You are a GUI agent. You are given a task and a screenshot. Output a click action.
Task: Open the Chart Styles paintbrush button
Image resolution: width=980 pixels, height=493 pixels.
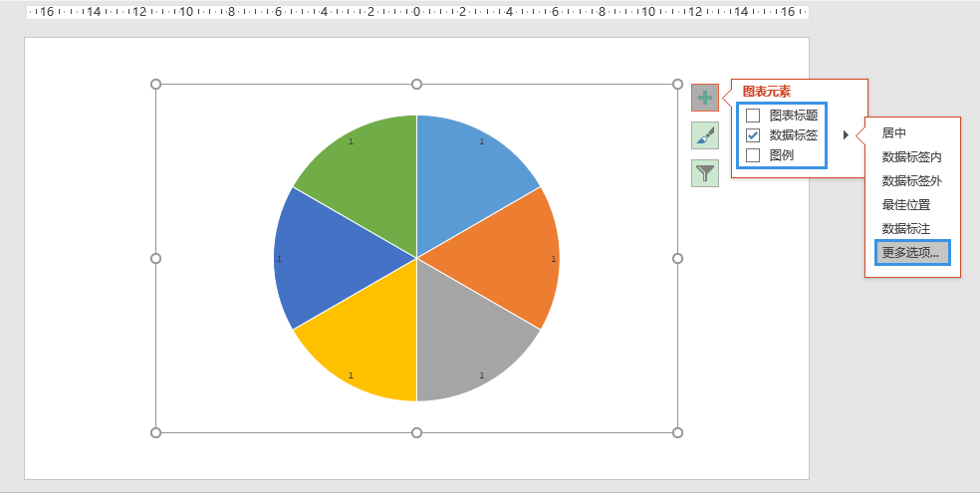click(x=705, y=135)
